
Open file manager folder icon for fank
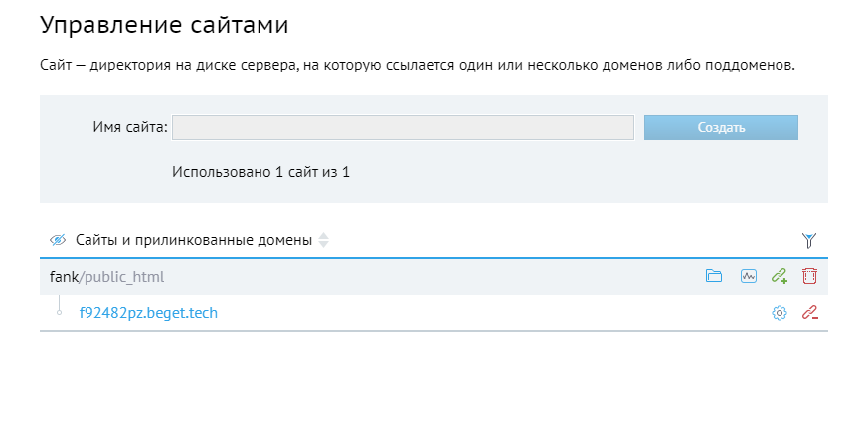(x=713, y=276)
